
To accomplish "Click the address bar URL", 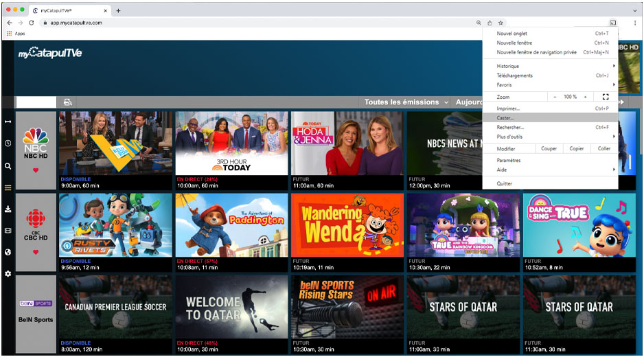I will point(76,23).
